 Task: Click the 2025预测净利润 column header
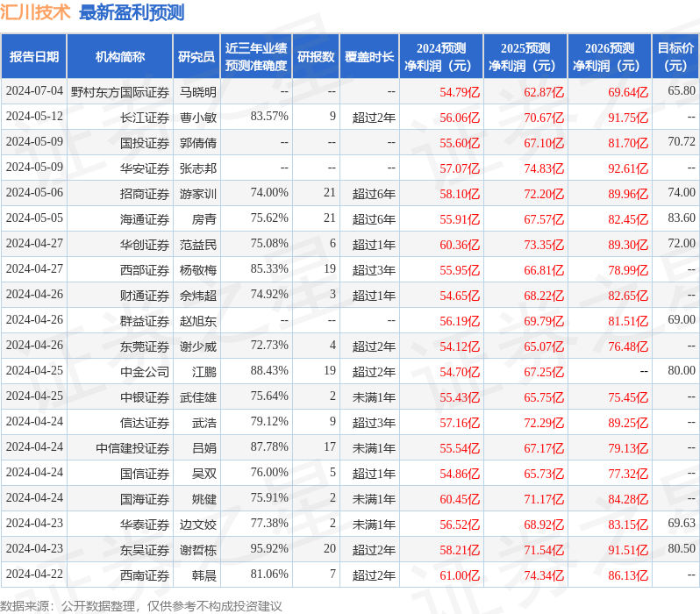[x=525, y=56]
